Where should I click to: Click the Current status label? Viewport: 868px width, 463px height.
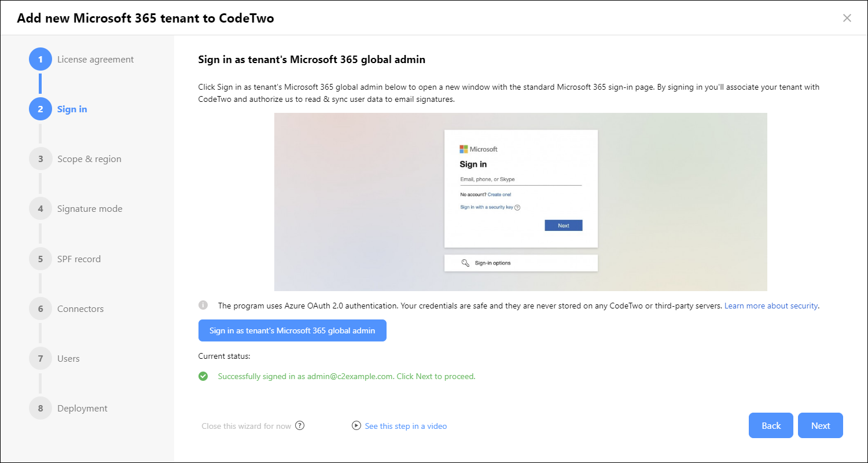pyautogui.click(x=225, y=357)
